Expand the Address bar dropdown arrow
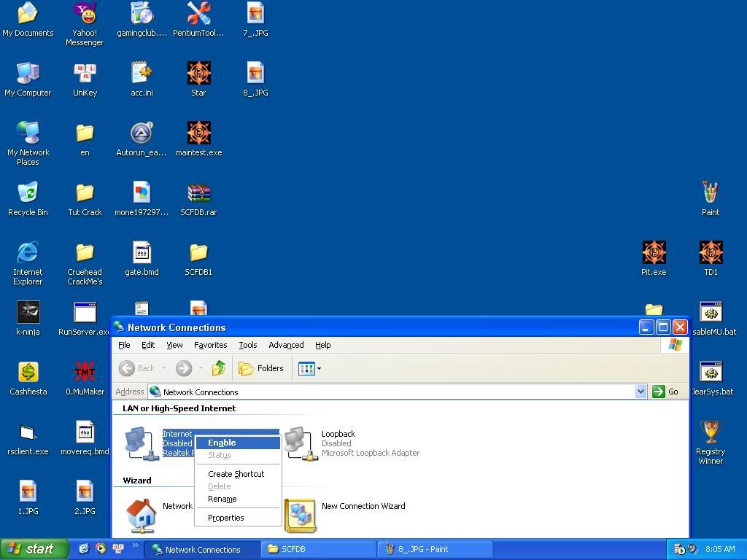The width and height of the screenshot is (747, 560). coord(640,392)
